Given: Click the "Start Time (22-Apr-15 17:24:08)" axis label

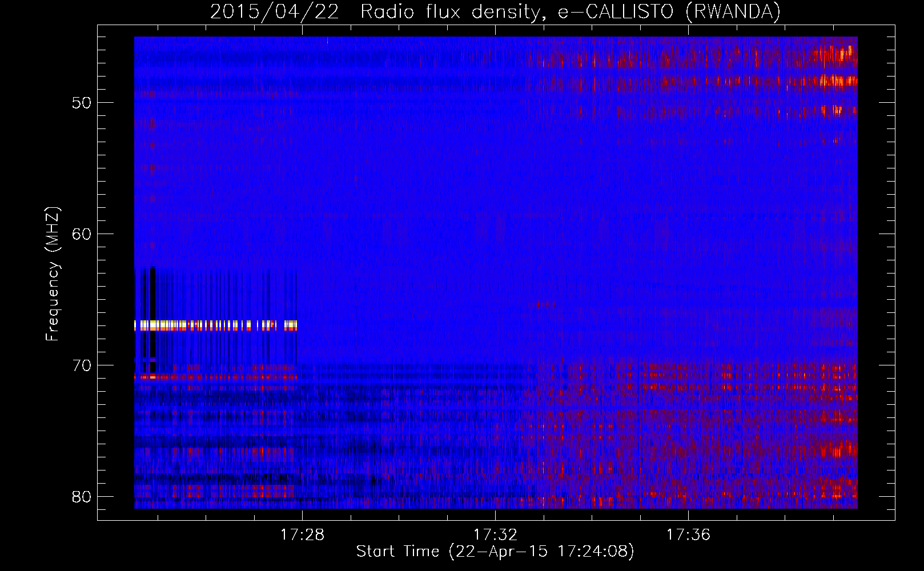Looking at the screenshot, I should tap(495, 552).
